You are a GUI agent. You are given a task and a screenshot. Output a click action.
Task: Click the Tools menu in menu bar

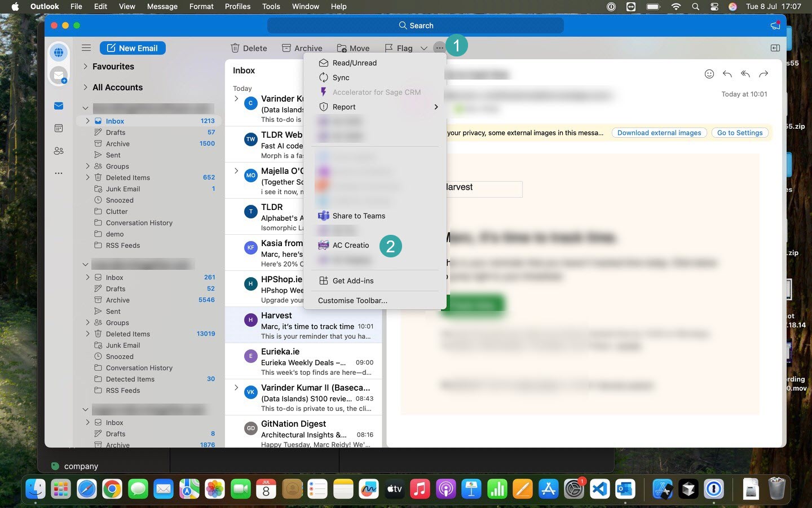point(271,6)
